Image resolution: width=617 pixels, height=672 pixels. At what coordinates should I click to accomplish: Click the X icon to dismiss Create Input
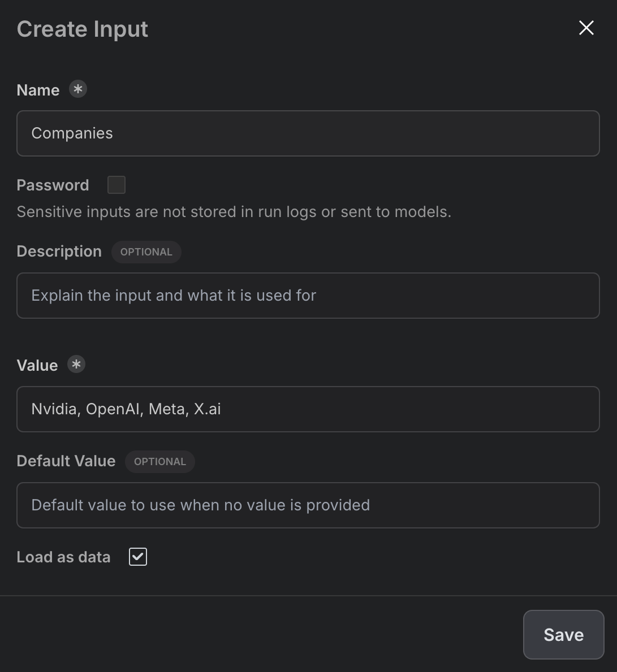click(x=586, y=28)
